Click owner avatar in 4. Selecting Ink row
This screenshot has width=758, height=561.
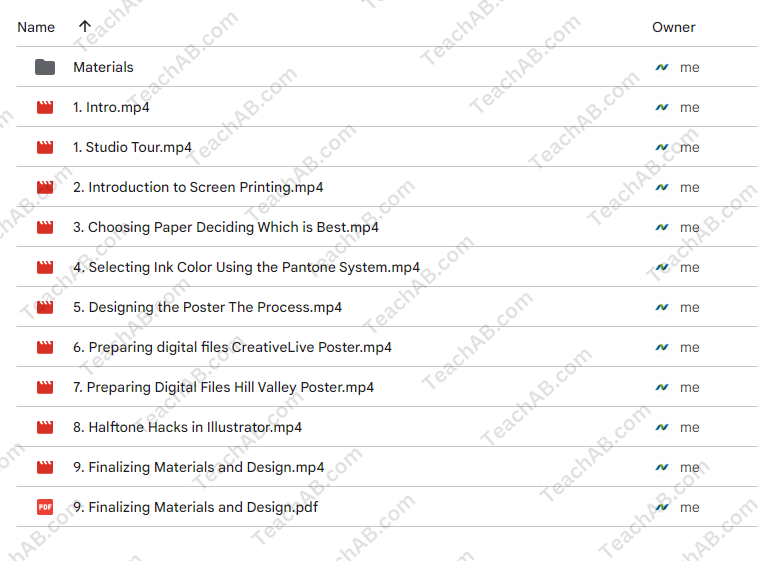pos(662,267)
